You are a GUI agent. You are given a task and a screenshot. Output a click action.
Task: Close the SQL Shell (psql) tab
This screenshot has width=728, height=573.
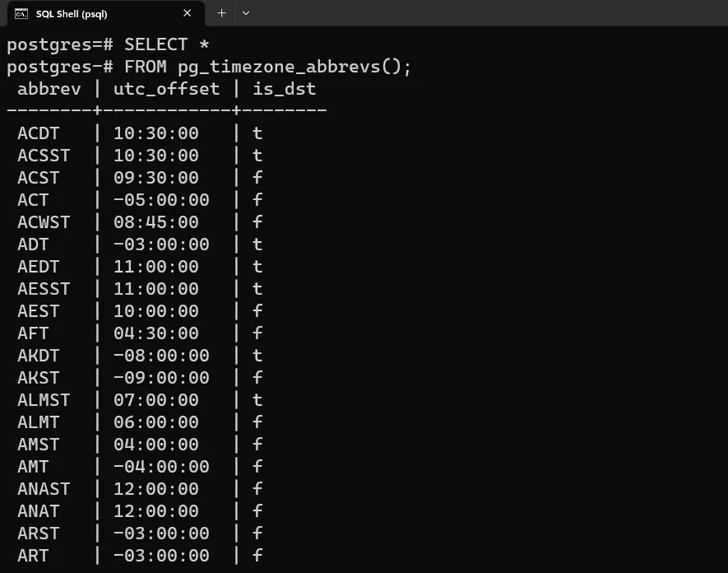(187, 13)
